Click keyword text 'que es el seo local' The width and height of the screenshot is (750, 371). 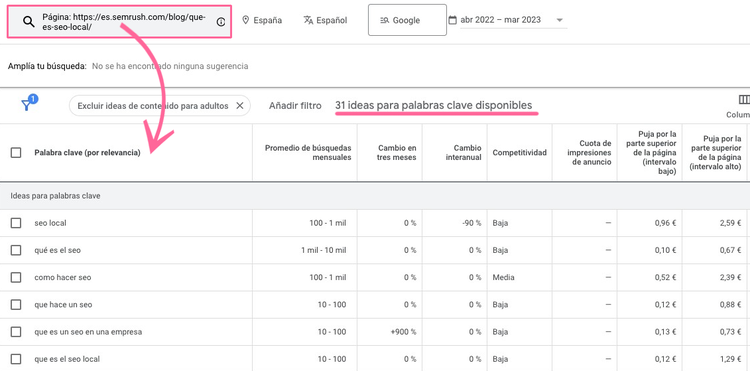tap(67, 359)
